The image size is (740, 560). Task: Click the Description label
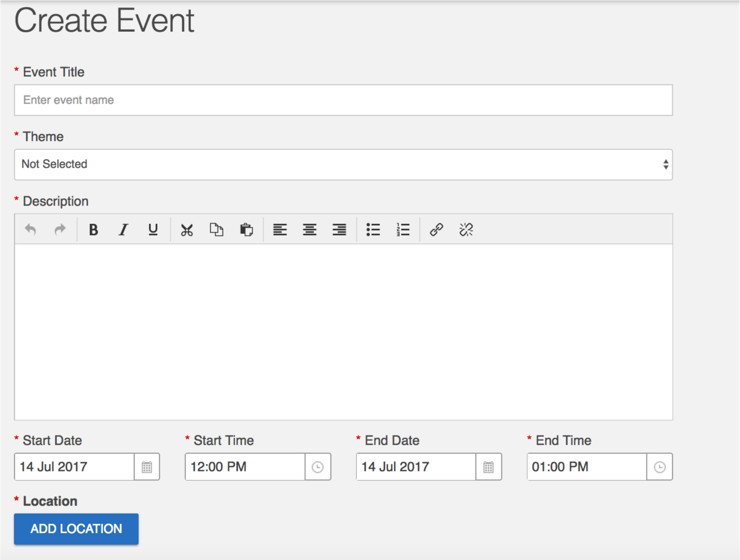click(x=56, y=201)
